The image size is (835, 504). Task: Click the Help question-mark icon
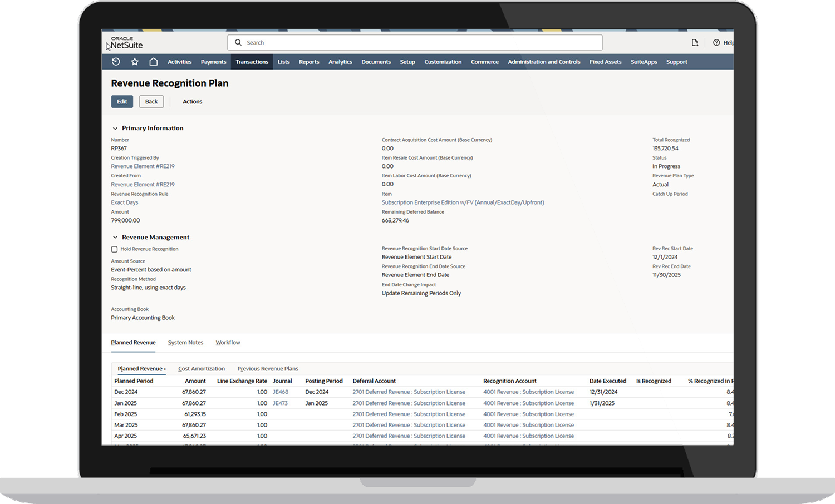tap(717, 42)
